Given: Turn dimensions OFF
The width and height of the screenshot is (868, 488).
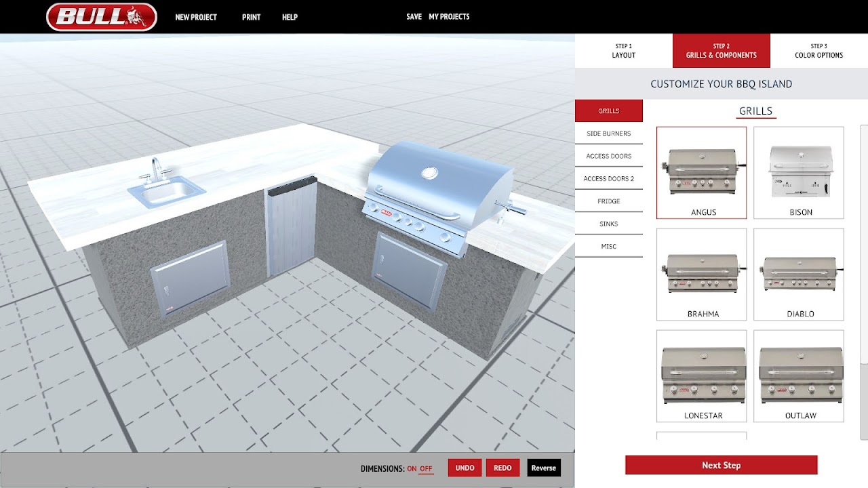Looking at the screenshot, I should tap(426, 468).
